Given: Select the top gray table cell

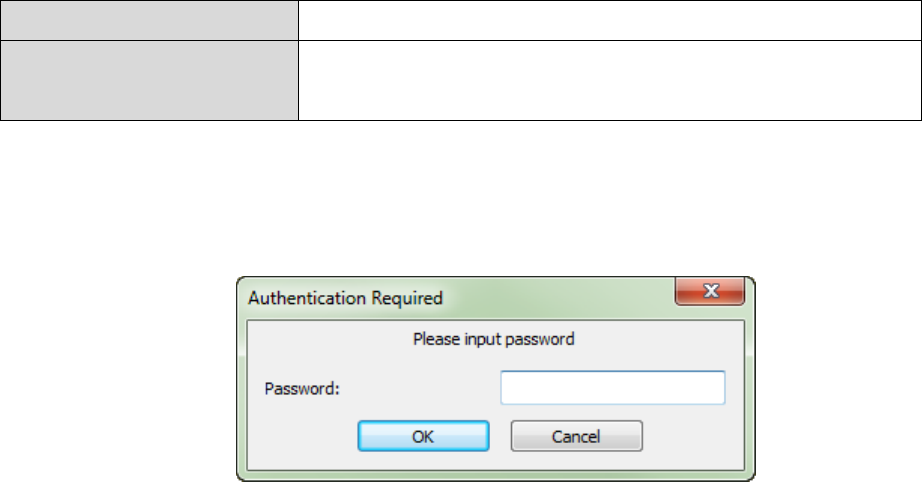Looking at the screenshot, I should (x=149, y=20).
